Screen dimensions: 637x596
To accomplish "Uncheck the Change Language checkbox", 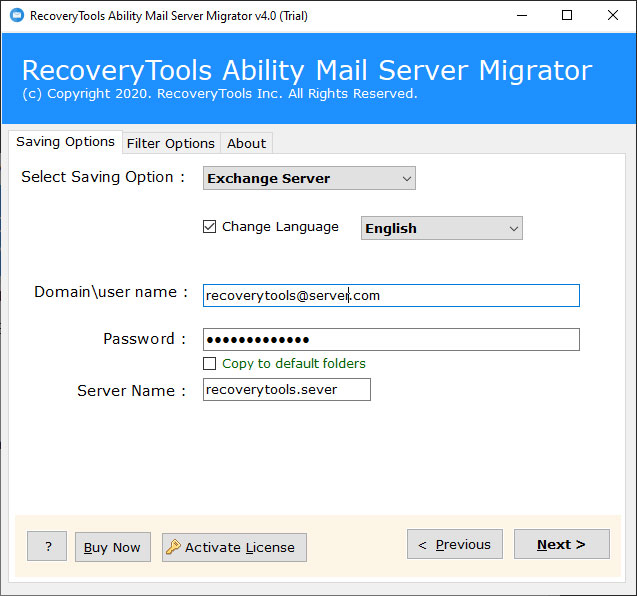I will click(x=209, y=226).
